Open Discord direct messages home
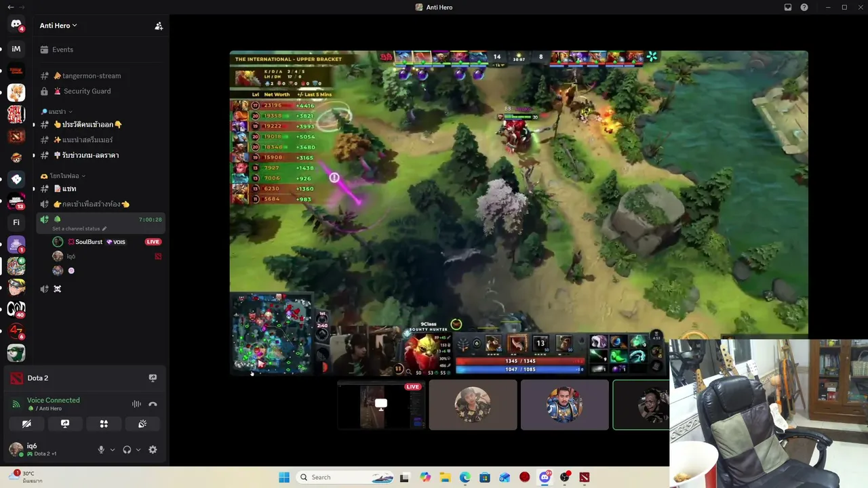 (x=16, y=25)
